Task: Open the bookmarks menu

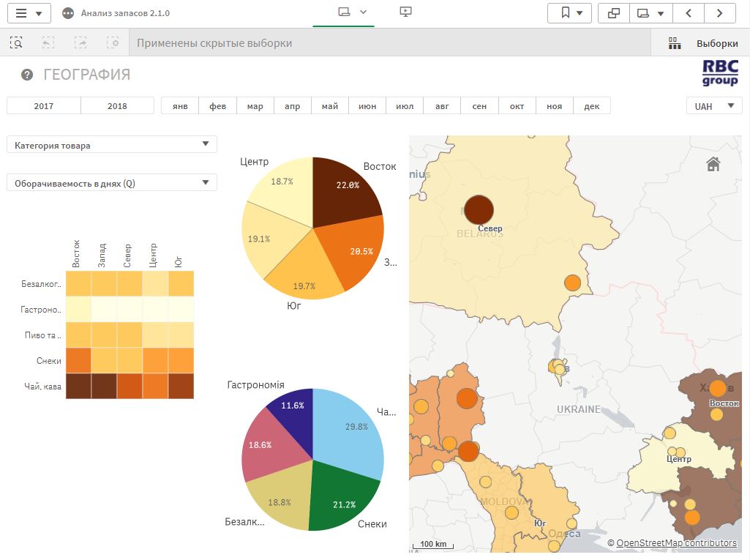Action: click(x=571, y=13)
